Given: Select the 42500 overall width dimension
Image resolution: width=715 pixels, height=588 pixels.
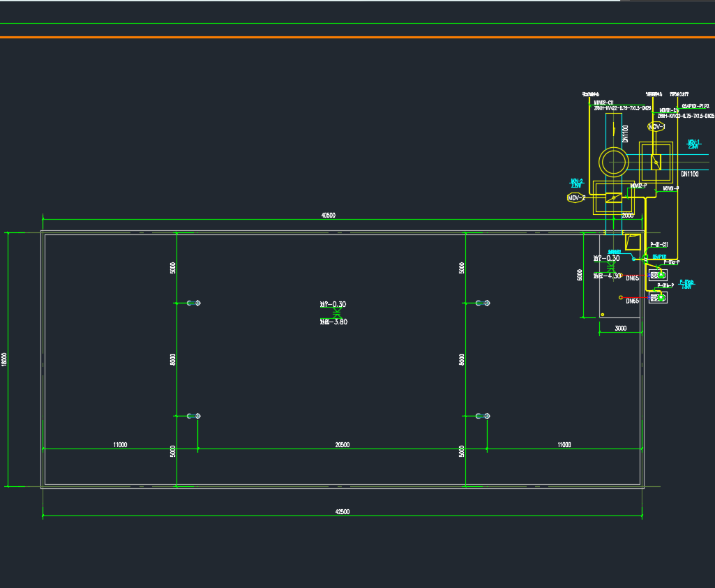Looking at the screenshot, I should pos(343,511).
